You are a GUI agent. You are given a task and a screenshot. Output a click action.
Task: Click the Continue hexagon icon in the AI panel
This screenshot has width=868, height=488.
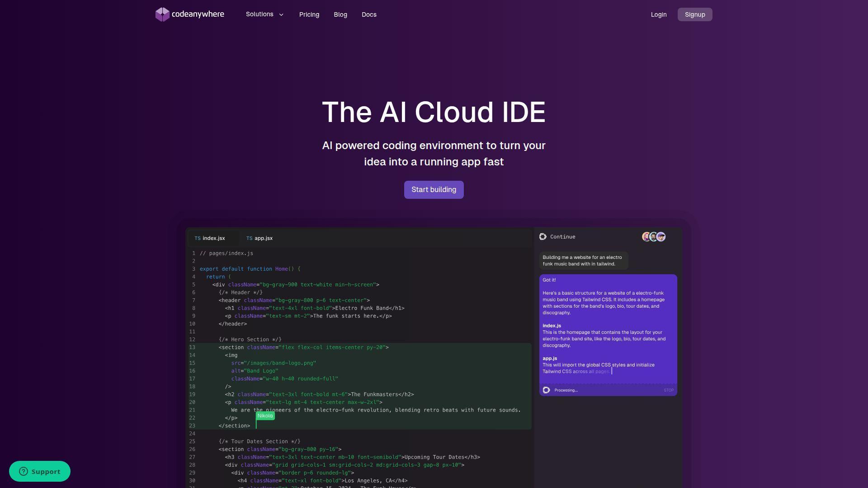pyautogui.click(x=544, y=236)
